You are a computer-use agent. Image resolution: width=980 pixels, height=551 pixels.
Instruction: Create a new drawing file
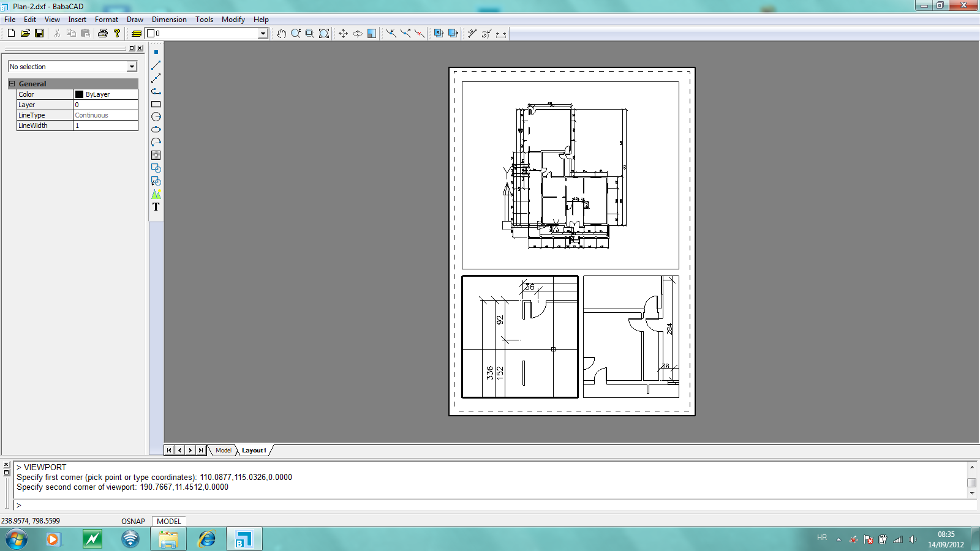click(11, 33)
